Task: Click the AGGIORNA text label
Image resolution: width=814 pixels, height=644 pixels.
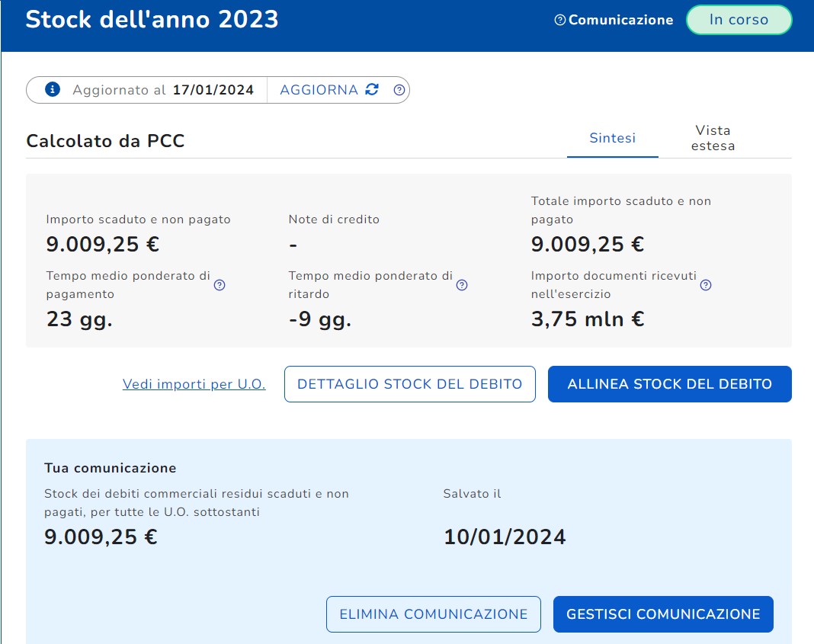Action: tap(319, 90)
